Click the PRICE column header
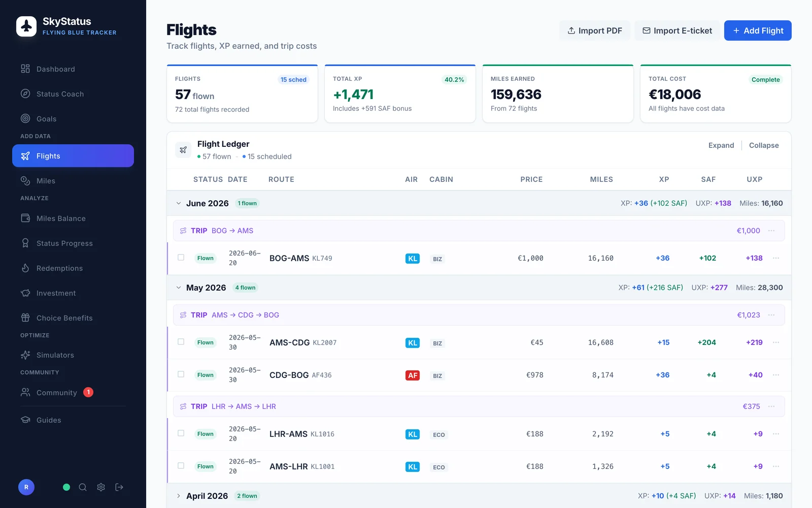 531,179
